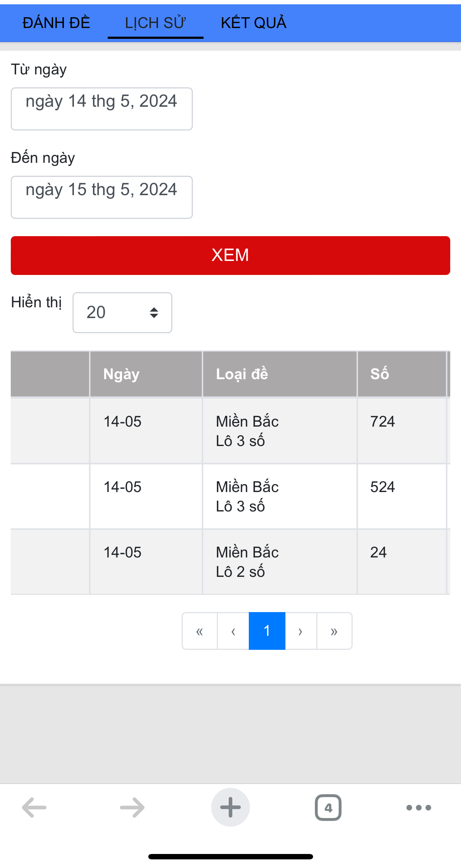Image resolution: width=461 pixels, height=868 pixels.
Task: Go to next page of results
Action: [x=301, y=631]
